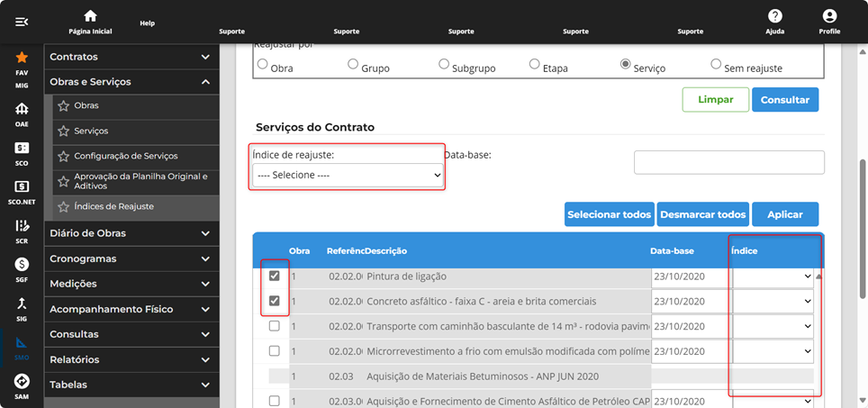This screenshot has height=408, width=868.
Task: Expand the Cronogramas sidebar section
Action: 131,259
